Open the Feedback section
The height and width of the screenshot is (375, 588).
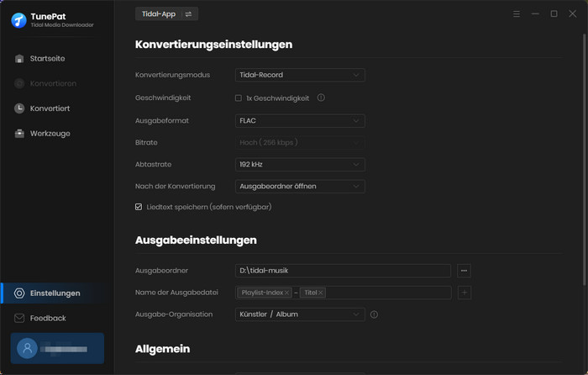click(48, 318)
